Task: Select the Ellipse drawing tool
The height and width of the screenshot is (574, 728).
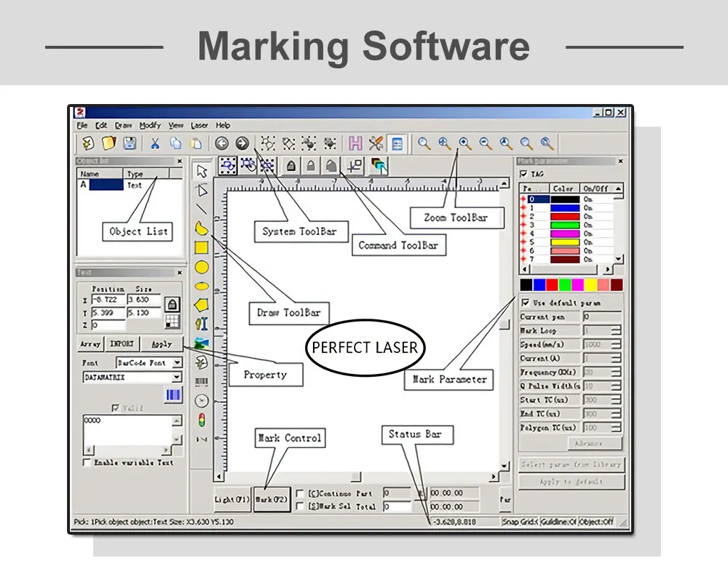Action: pyautogui.click(x=202, y=286)
